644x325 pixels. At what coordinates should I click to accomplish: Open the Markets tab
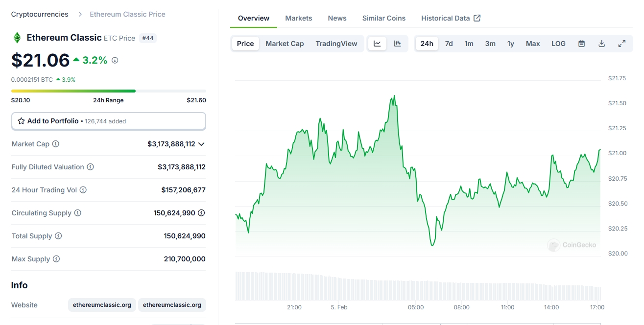pos(299,18)
